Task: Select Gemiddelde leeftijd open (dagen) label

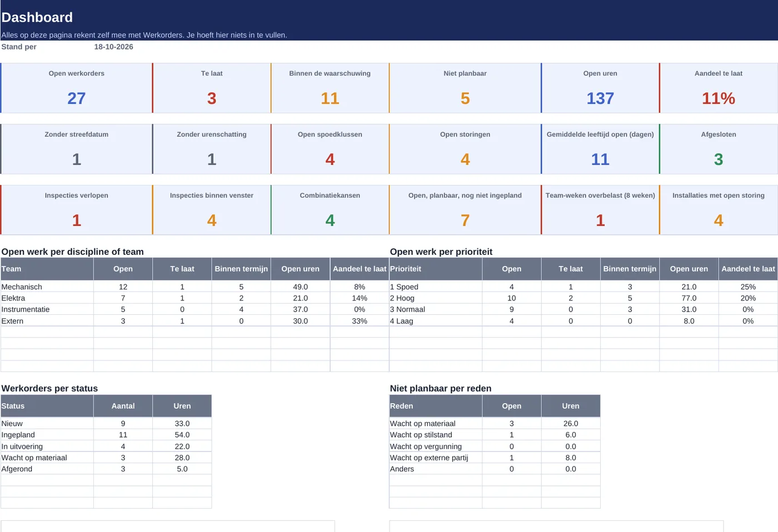Action: point(600,134)
